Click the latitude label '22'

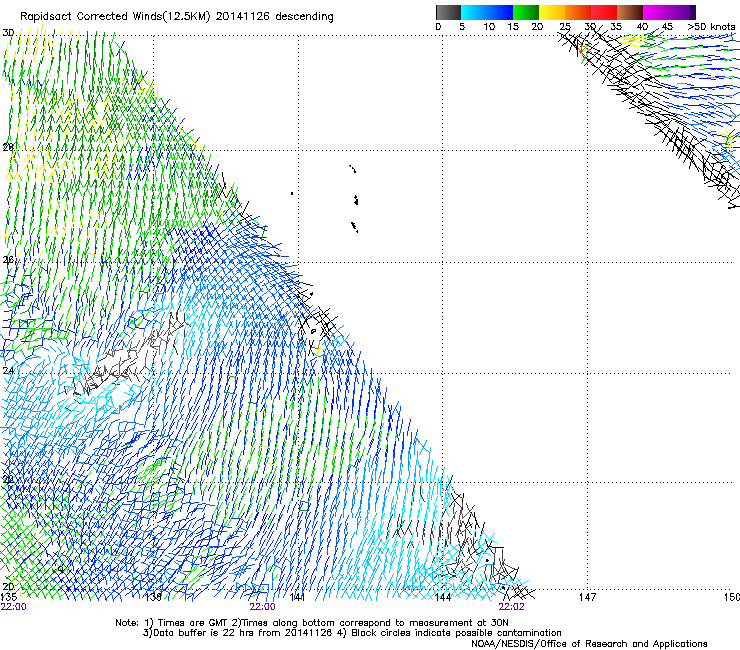pyautogui.click(x=8, y=480)
